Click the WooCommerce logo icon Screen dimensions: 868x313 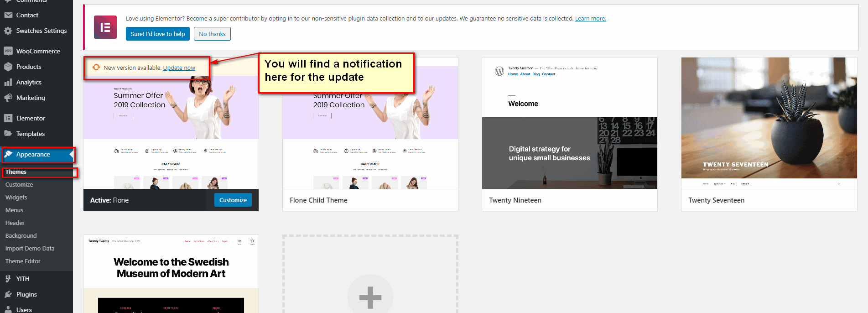[8, 51]
